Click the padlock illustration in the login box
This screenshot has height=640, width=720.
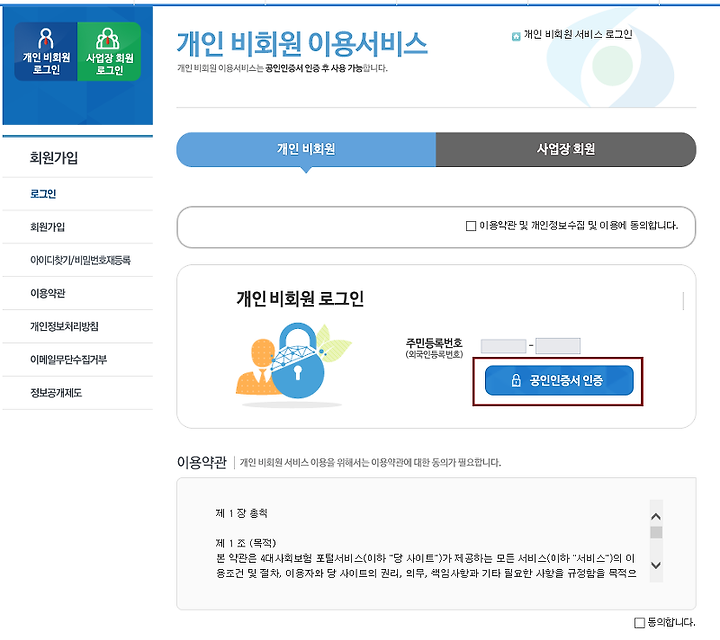(297, 361)
